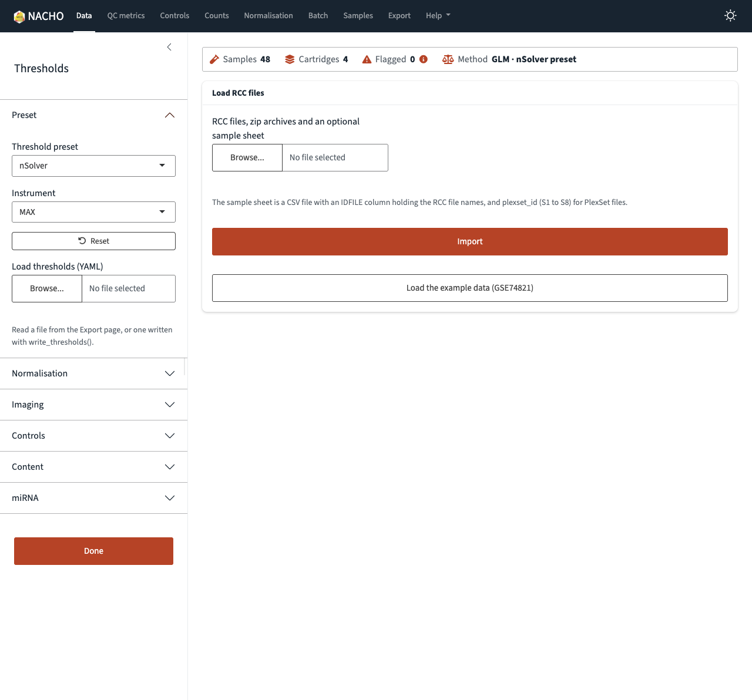Open the Threshold preset dropdown

pyautogui.click(x=93, y=166)
